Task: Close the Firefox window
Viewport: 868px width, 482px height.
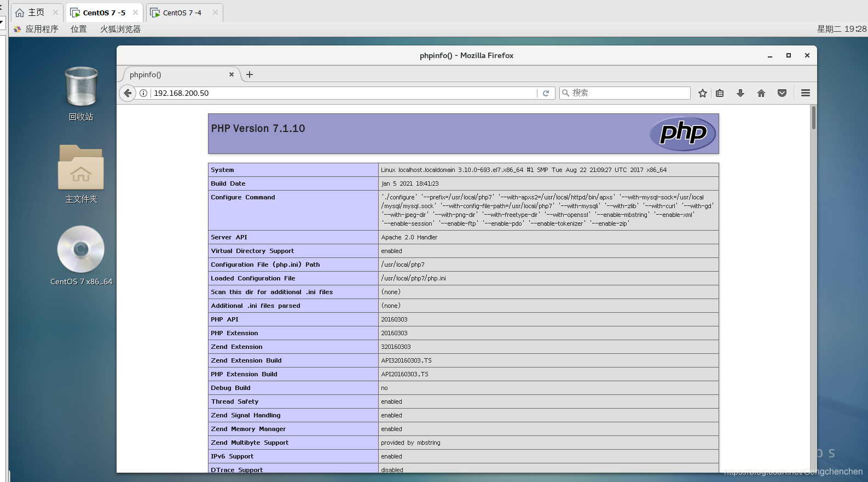Action: coord(807,56)
